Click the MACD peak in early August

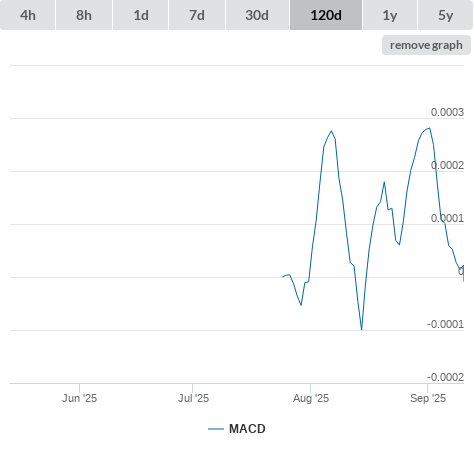tap(331, 131)
